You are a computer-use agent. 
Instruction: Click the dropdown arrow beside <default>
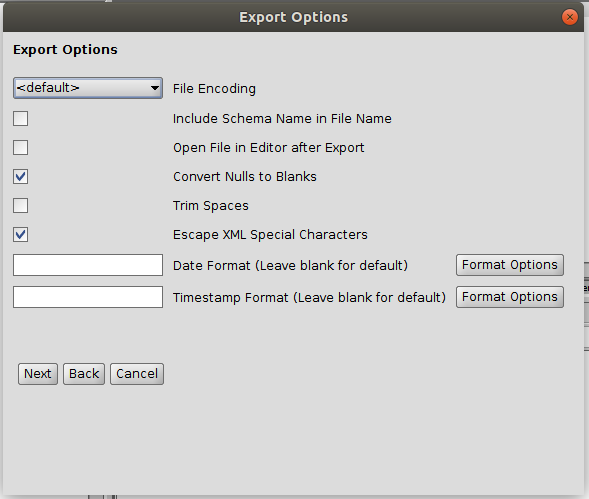154,88
